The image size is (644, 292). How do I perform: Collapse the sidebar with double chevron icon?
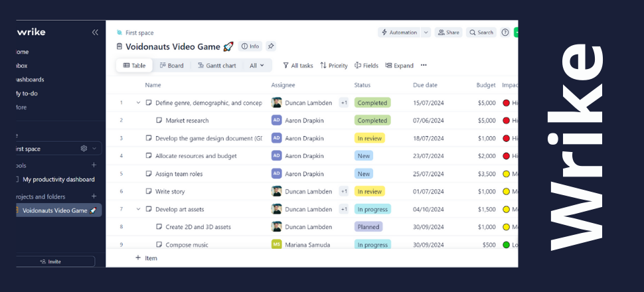(95, 33)
